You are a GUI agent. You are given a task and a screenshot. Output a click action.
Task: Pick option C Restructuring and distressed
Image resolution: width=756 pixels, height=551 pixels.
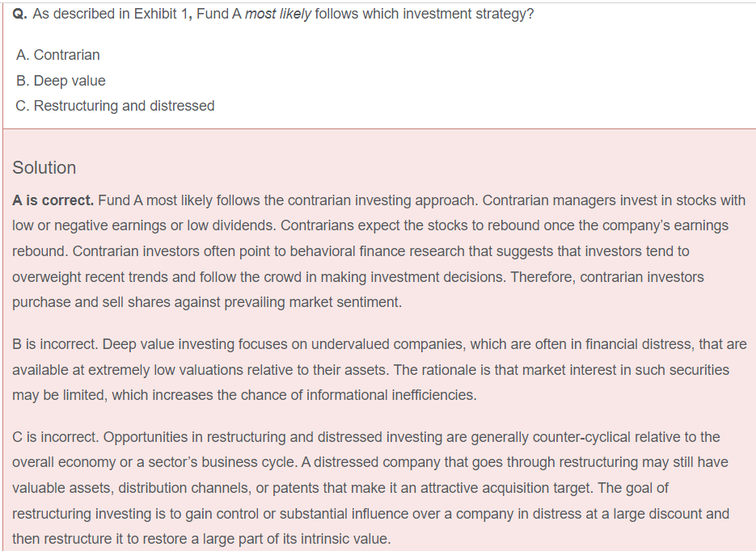(x=115, y=106)
